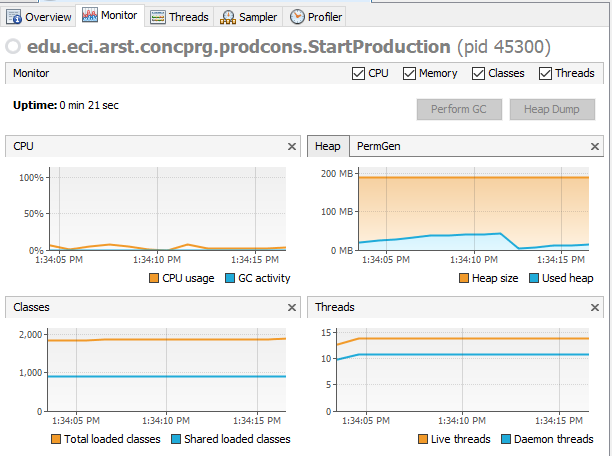Close the CPU graph panel
This screenshot has height=456, width=612.
pyautogui.click(x=292, y=146)
